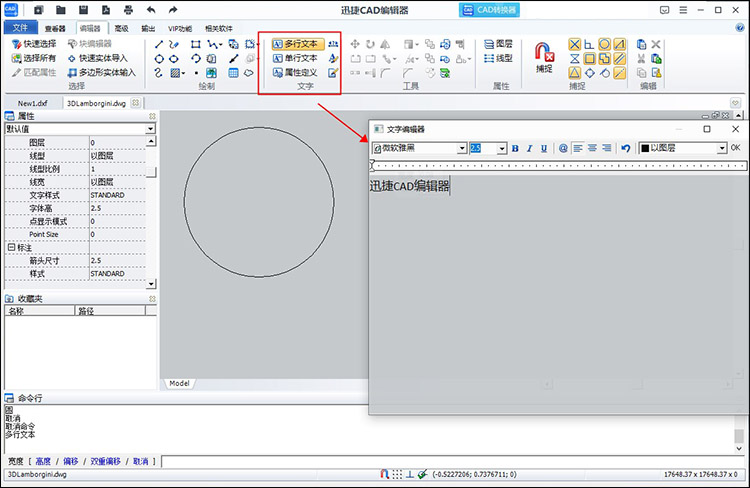Image resolution: width=750 pixels, height=488 pixels.
Task: Click the Redo arrow in title bar
Action: click(173, 10)
